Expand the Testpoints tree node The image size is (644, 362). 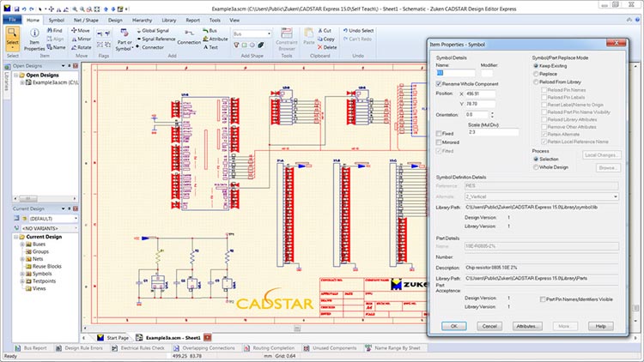(x=22, y=281)
